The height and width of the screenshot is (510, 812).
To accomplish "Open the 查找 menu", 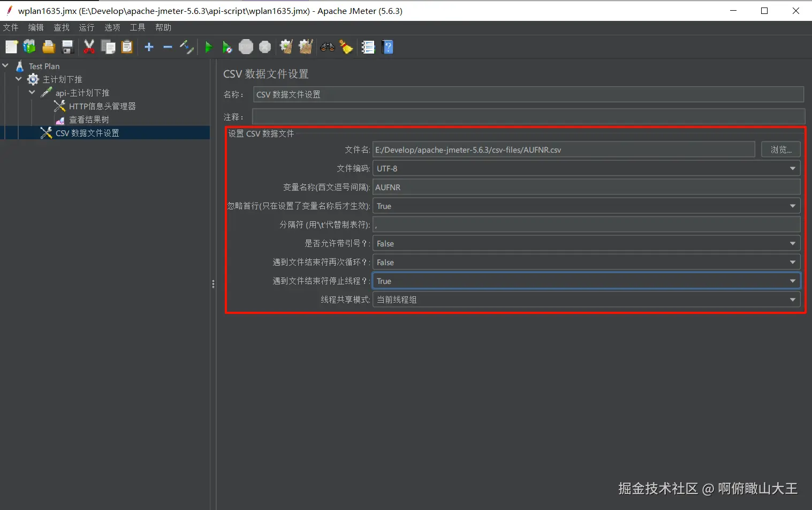I will 62,27.
